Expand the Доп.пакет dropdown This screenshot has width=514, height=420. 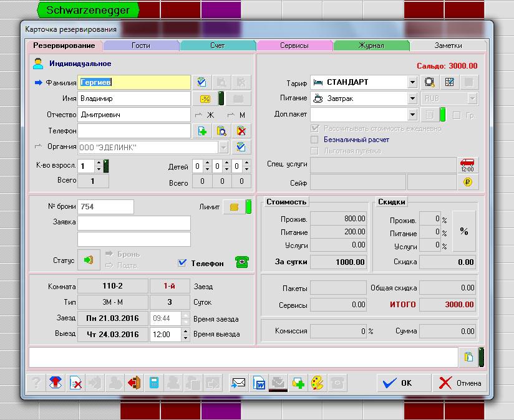(412, 115)
